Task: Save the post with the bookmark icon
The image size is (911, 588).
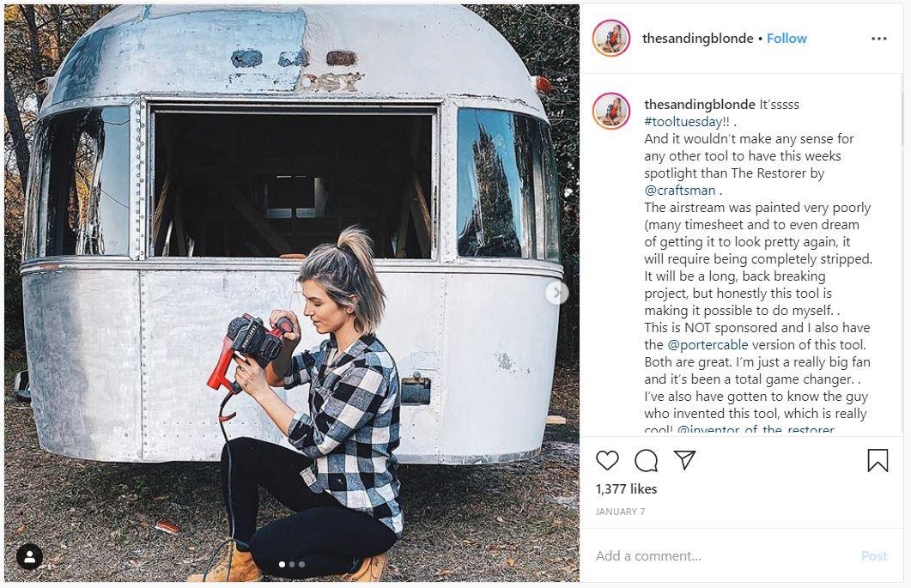Action: 878,460
